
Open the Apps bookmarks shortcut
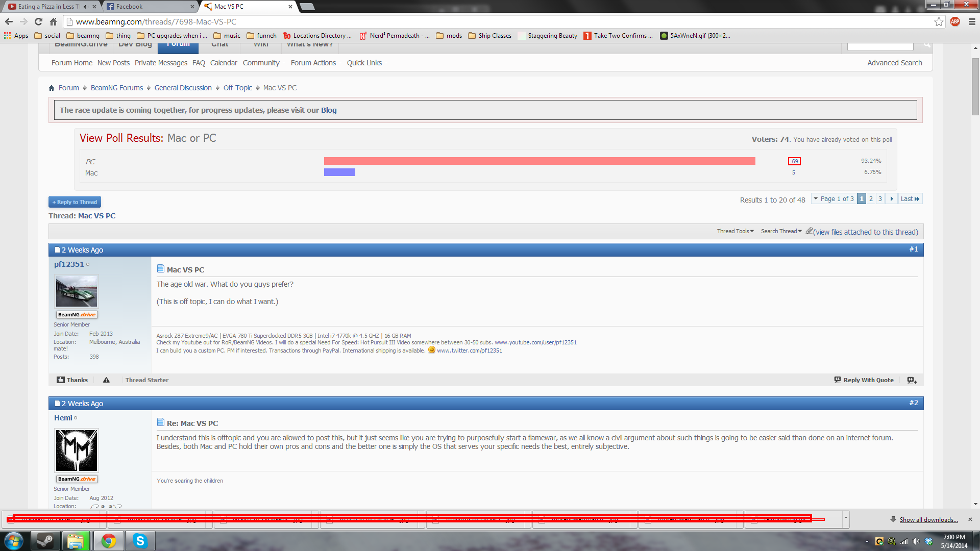(16, 35)
